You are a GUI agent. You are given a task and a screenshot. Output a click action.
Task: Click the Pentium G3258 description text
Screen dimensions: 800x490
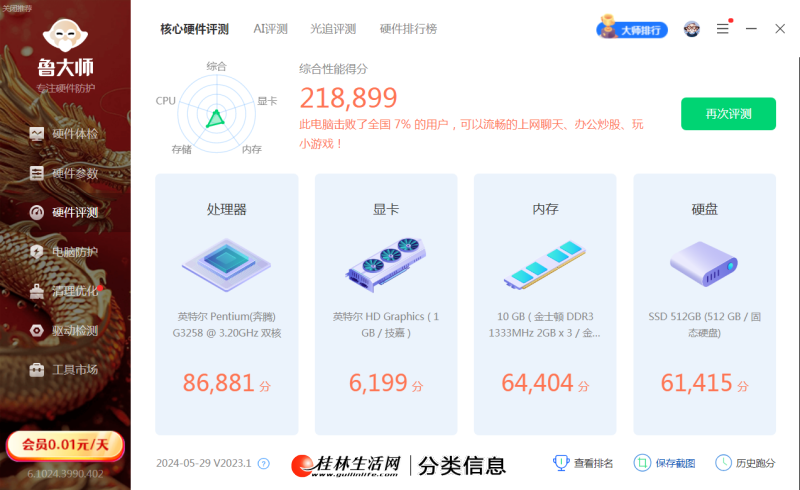point(227,325)
